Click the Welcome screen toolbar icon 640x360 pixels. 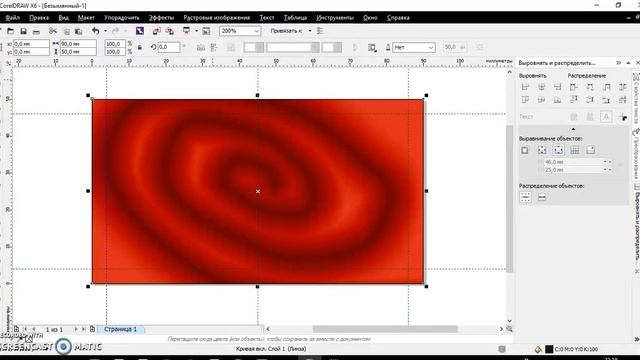(x=207, y=31)
